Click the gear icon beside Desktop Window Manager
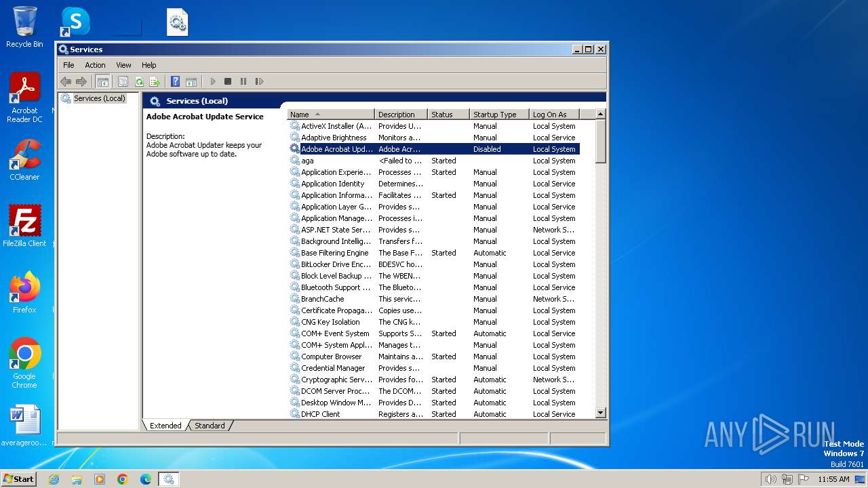Viewport: 868px width, 488px height. click(295, 403)
